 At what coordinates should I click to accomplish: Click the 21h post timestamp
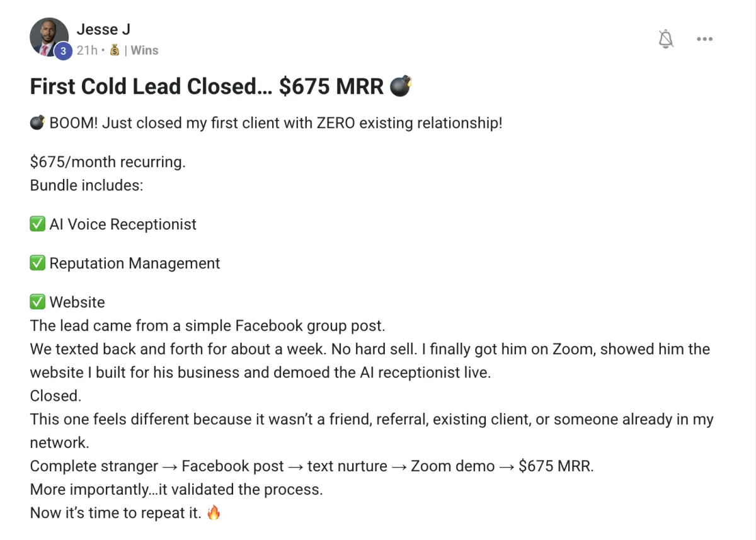[x=87, y=50]
